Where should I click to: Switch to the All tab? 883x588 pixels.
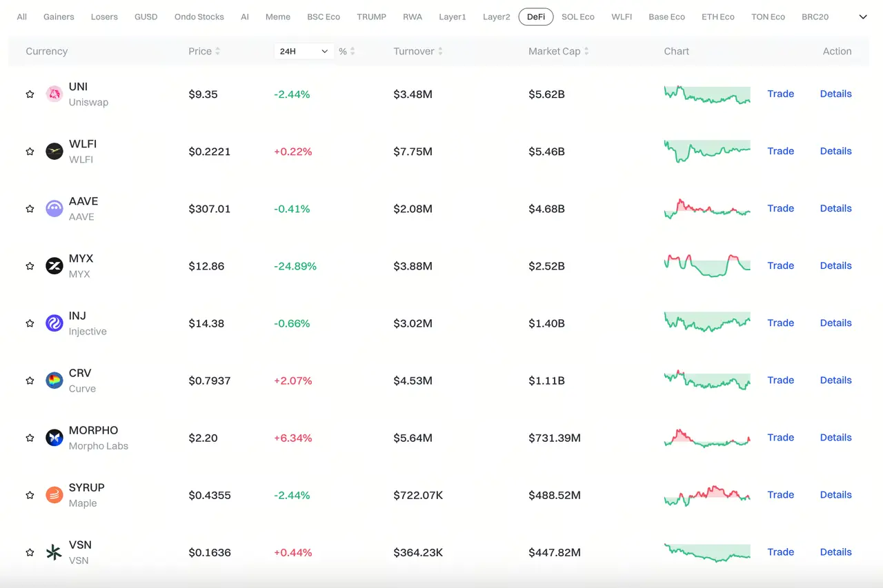click(22, 17)
